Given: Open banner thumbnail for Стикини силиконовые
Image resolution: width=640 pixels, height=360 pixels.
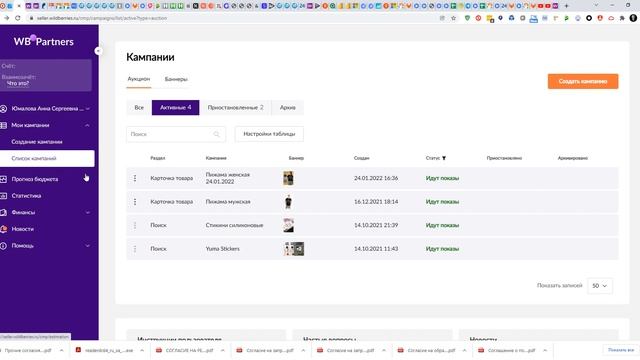Looking at the screenshot, I should click(289, 225).
